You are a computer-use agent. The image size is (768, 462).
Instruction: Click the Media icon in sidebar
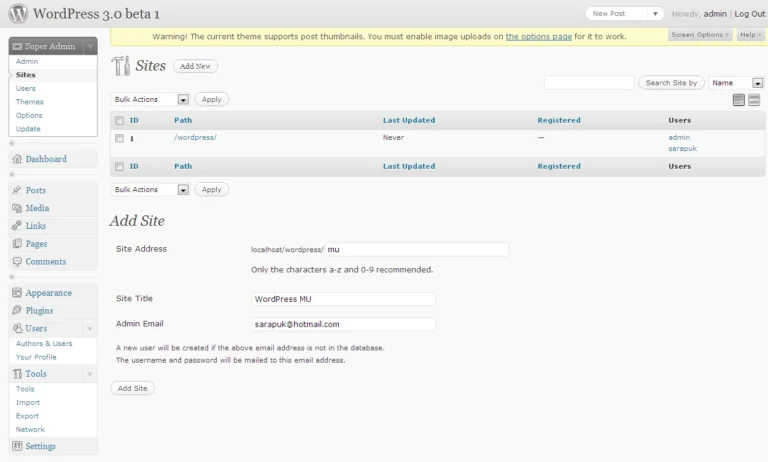coord(17,208)
